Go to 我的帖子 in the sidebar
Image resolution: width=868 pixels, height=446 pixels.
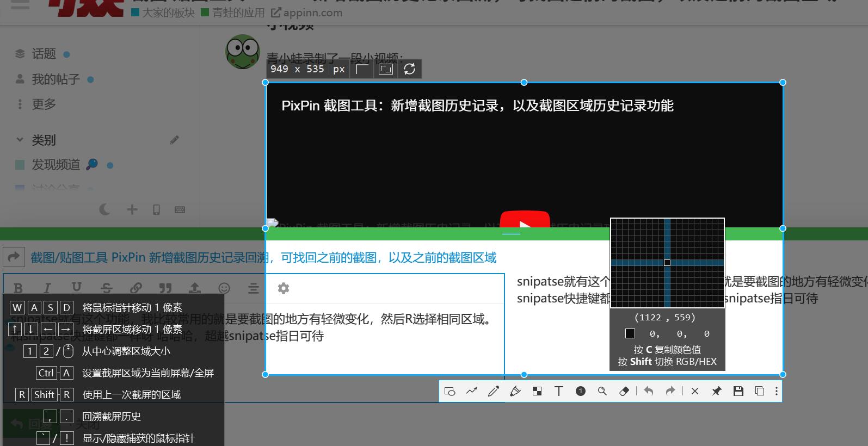tap(56, 79)
